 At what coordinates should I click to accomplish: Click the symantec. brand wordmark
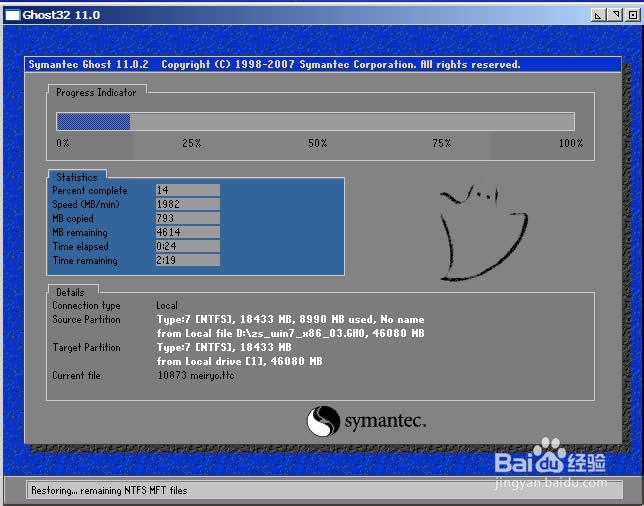click(x=385, y=421)
